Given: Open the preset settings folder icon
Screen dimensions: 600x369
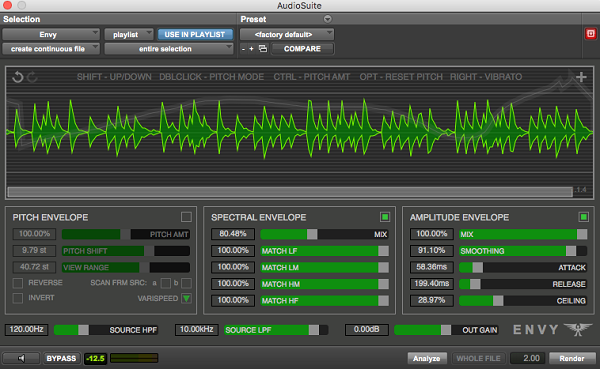Looking at the screenshot, I should 263,49.
